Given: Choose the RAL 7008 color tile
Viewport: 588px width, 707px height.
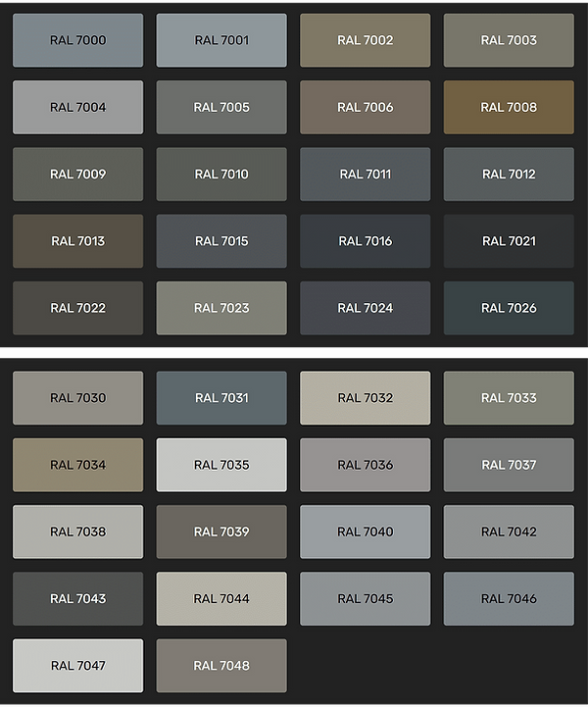Looking at the screenshot, I should click(509, 107).
